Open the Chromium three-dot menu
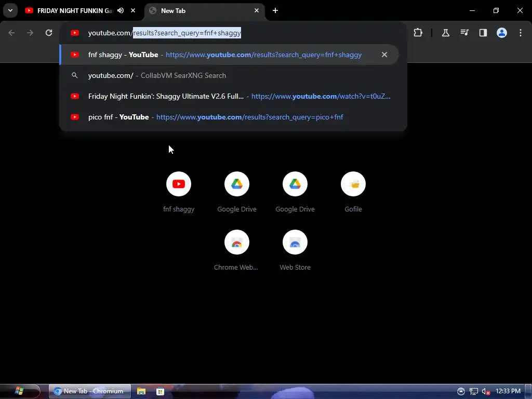Viewport: 532px width, 399px height. pos(521,33)
